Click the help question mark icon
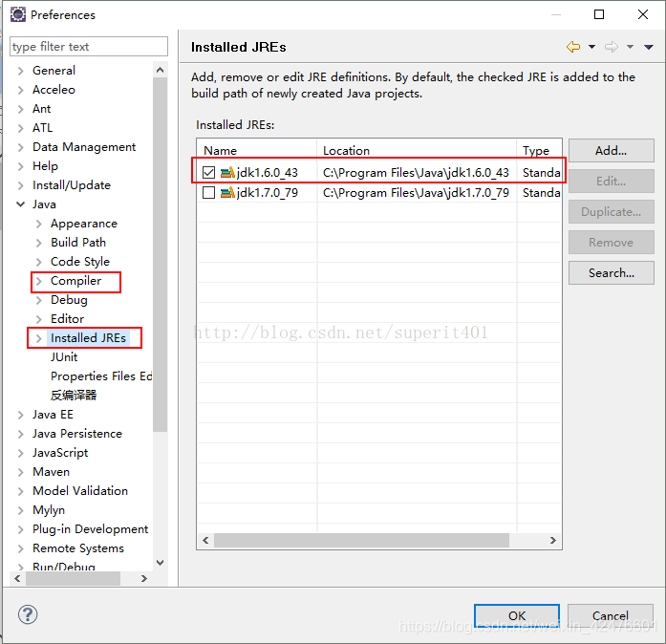This screenshot has height=644, width=666. [x=28, y=614]
